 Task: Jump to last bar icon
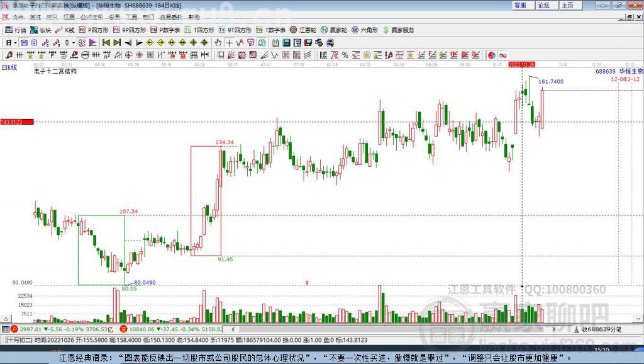(x=117, y=43)
